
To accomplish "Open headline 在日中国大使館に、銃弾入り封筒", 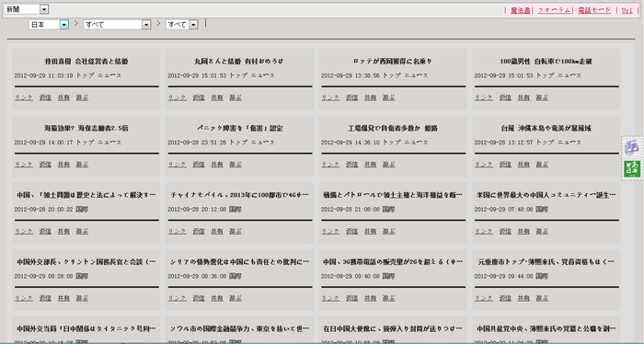I will 393,328.
